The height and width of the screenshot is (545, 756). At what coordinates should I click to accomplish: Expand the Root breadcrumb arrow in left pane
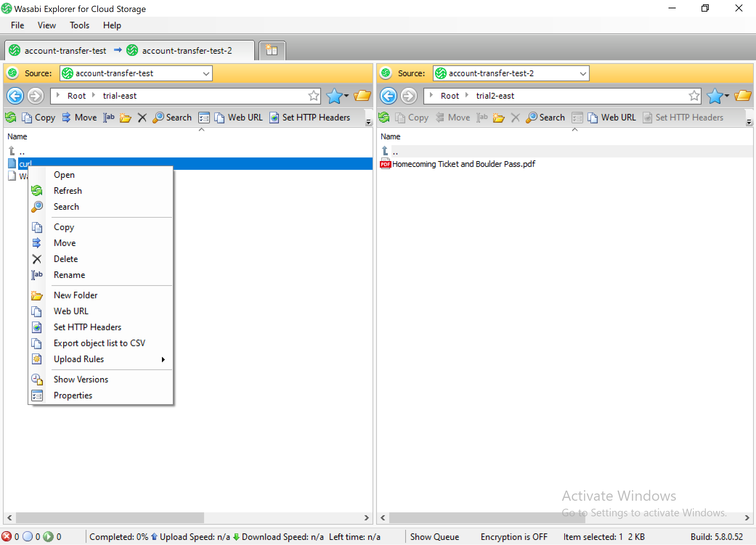(x=58, y=95)
